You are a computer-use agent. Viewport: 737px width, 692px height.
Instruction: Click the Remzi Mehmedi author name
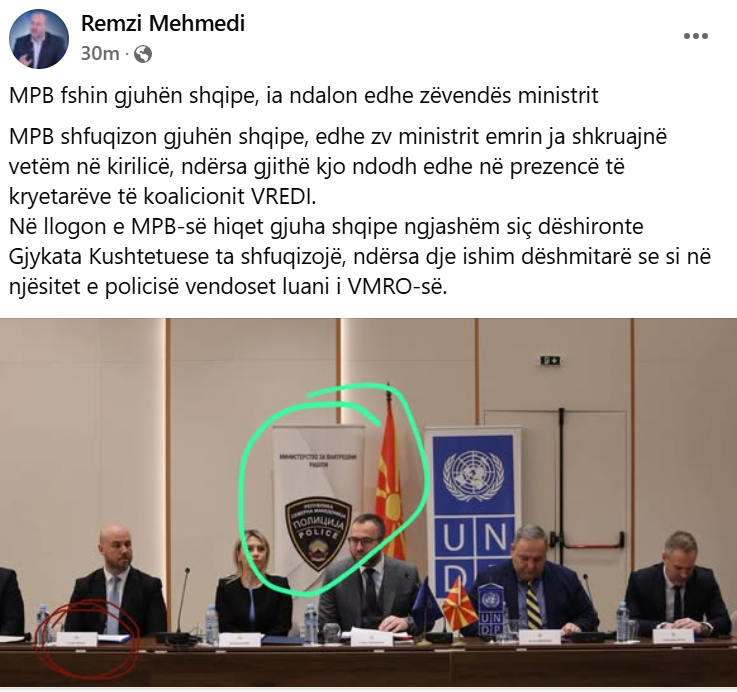point(163,24)
